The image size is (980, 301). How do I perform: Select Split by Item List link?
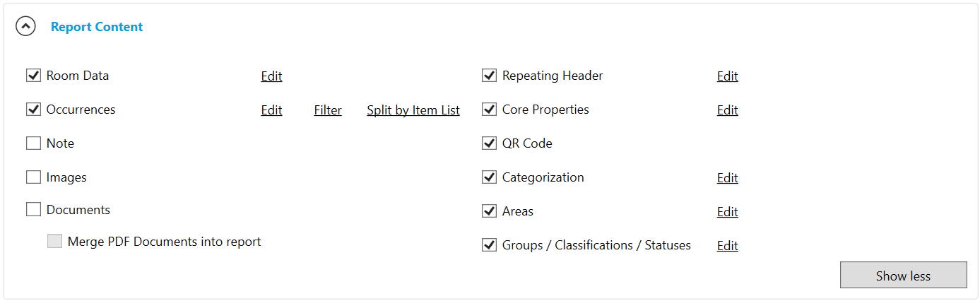(413, 110)
